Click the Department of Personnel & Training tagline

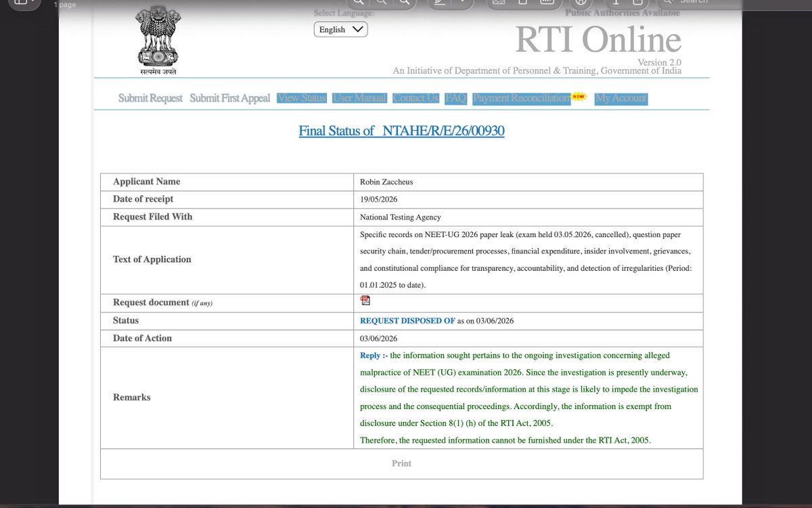pyautogui.click(x=537, y=71)
